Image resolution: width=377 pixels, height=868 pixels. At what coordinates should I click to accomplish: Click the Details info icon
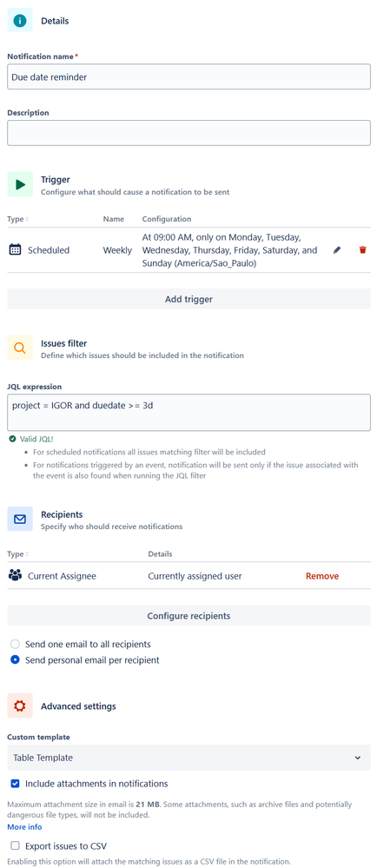click(20, 21)
